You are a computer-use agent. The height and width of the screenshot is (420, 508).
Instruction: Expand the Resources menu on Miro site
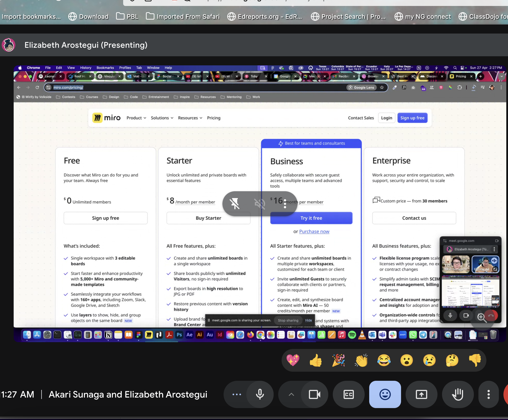tap(190, 118)
